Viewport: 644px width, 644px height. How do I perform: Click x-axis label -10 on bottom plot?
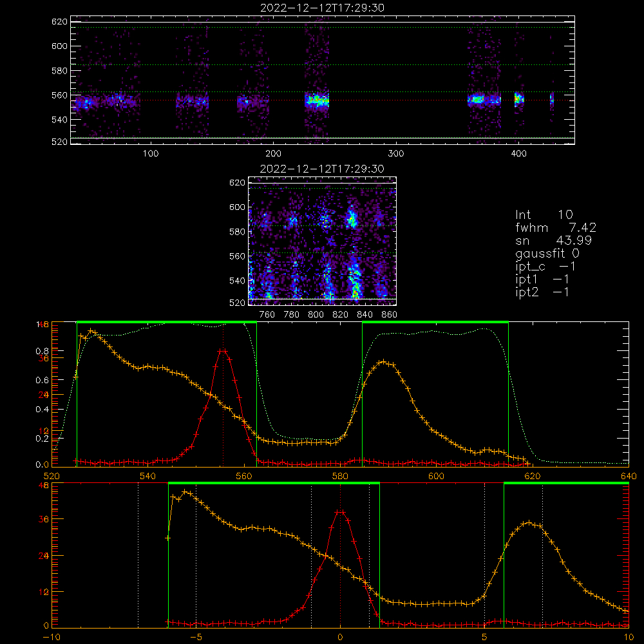click(52, 638)
